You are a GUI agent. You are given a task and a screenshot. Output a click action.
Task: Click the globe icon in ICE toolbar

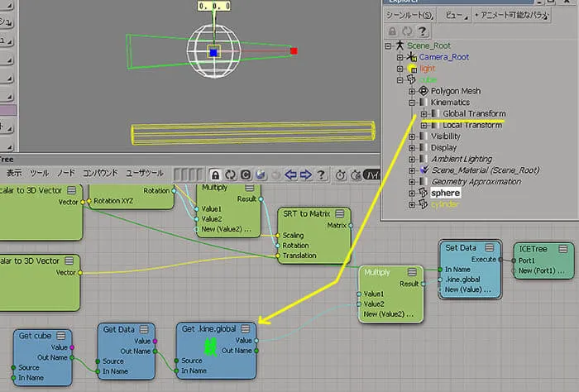[x=261, y=174]
